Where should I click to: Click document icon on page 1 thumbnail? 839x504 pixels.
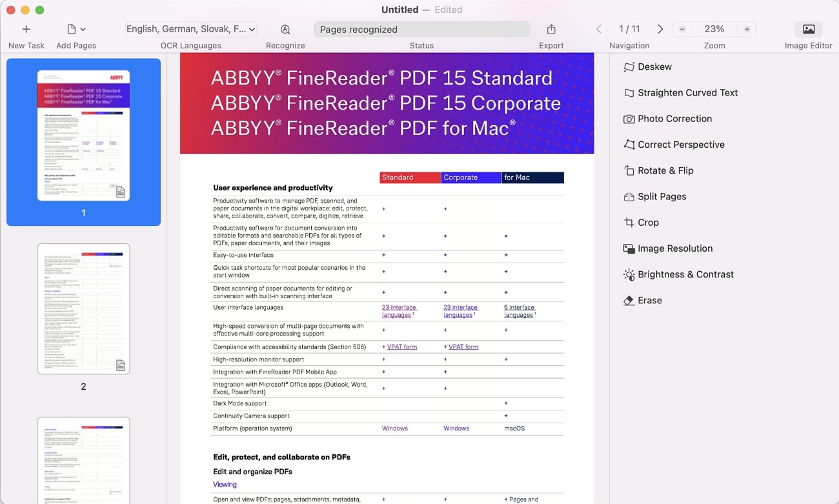tap(121, 192)
